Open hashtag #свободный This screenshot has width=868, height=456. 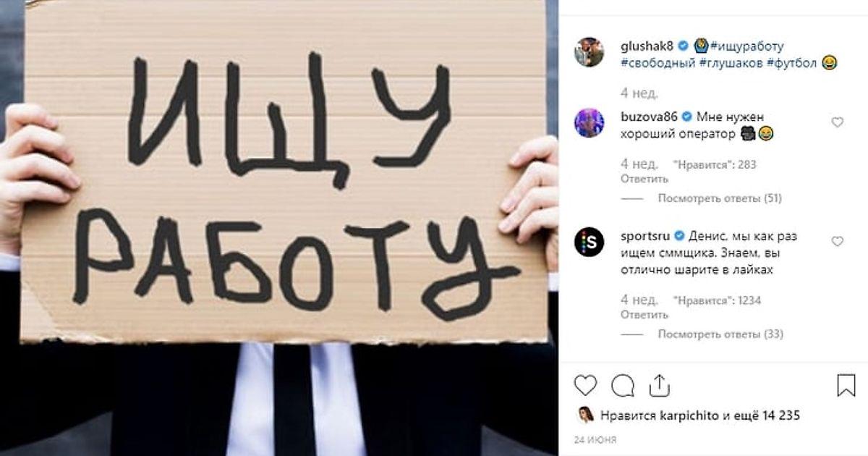tap(658, 64)
